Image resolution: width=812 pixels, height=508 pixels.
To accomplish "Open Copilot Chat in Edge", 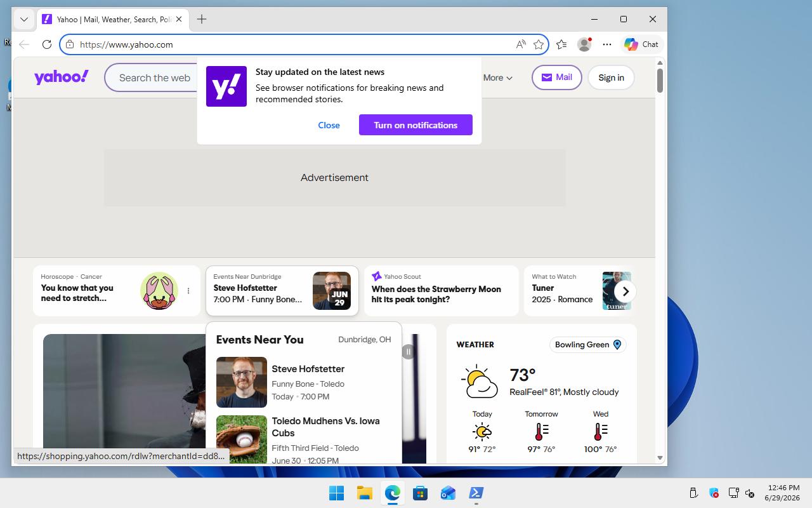I will tap(641, 44).
